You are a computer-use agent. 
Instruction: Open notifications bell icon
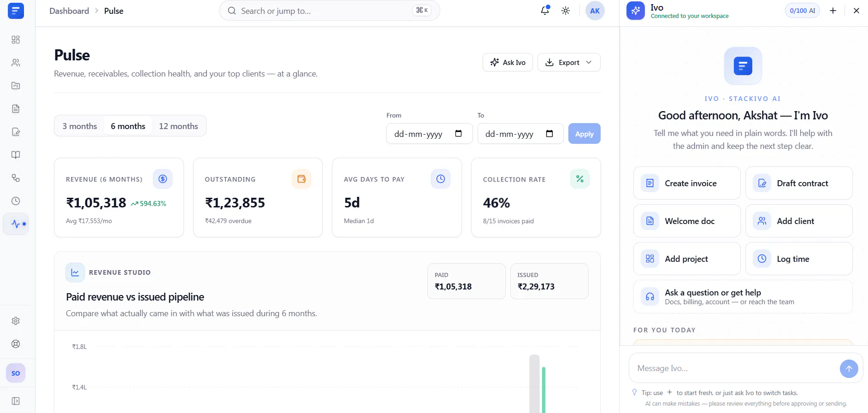pyautogui.click(x=545, y=11)
